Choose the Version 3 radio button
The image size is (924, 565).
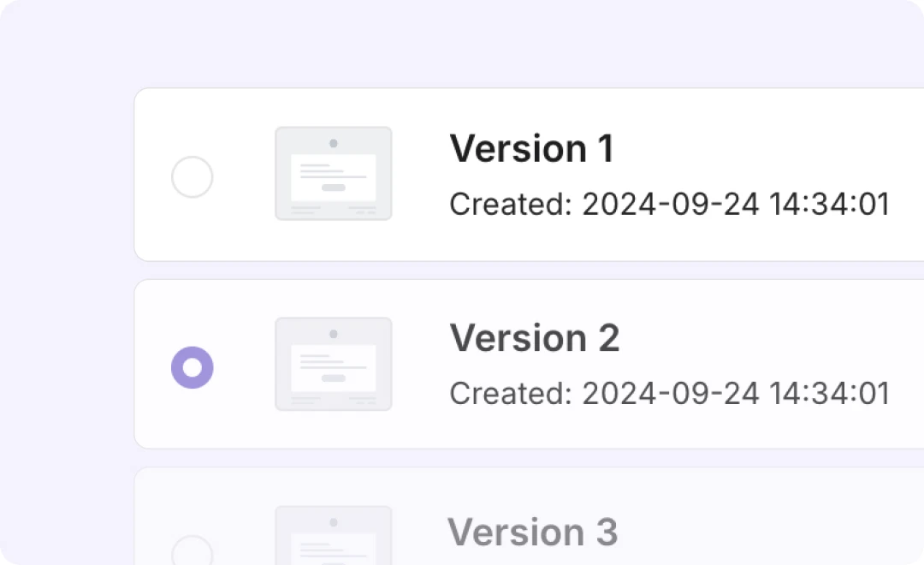(192, 552)
